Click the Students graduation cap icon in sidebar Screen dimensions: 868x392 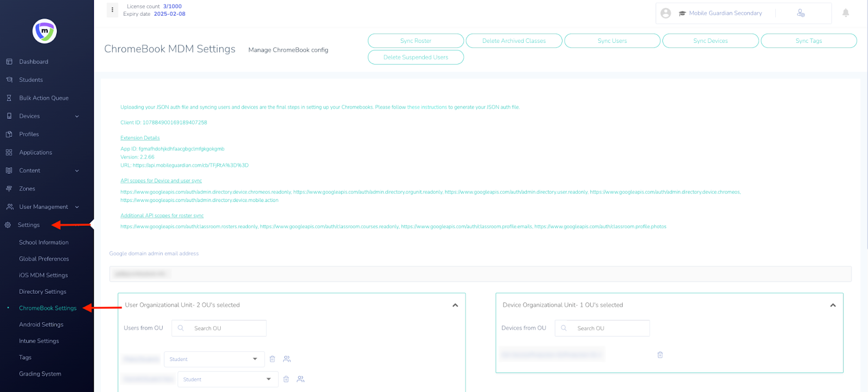click(x=9, y=80)
